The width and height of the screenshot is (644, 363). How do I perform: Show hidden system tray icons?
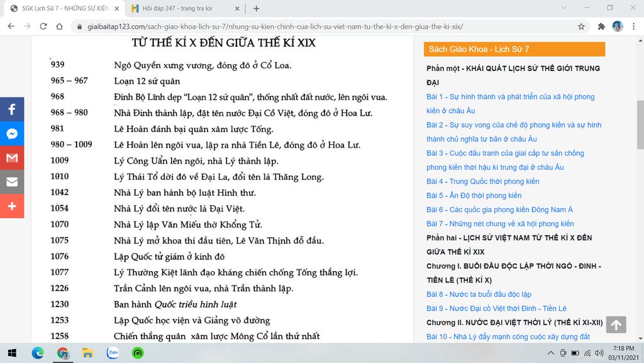coord(551,353)
